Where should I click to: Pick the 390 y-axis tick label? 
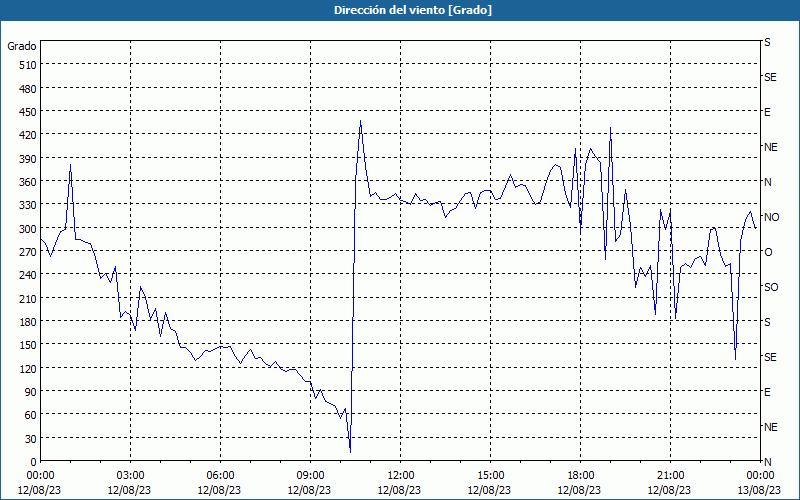[27, 159]
